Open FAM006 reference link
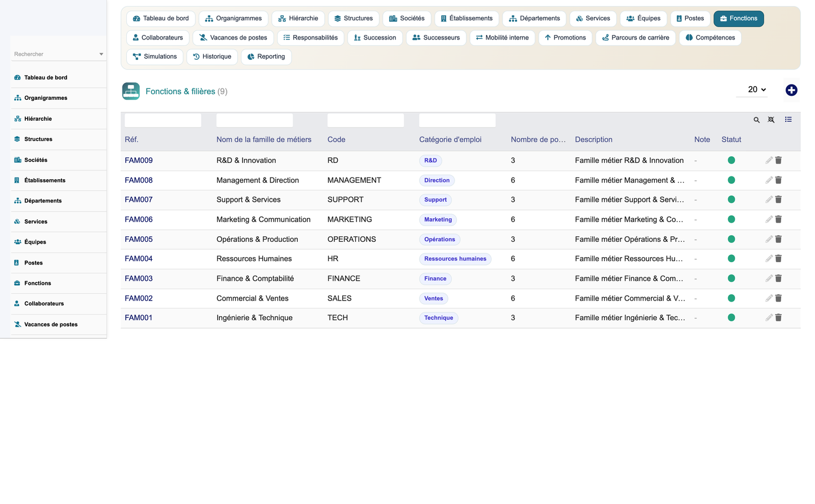 coord(139,220)
